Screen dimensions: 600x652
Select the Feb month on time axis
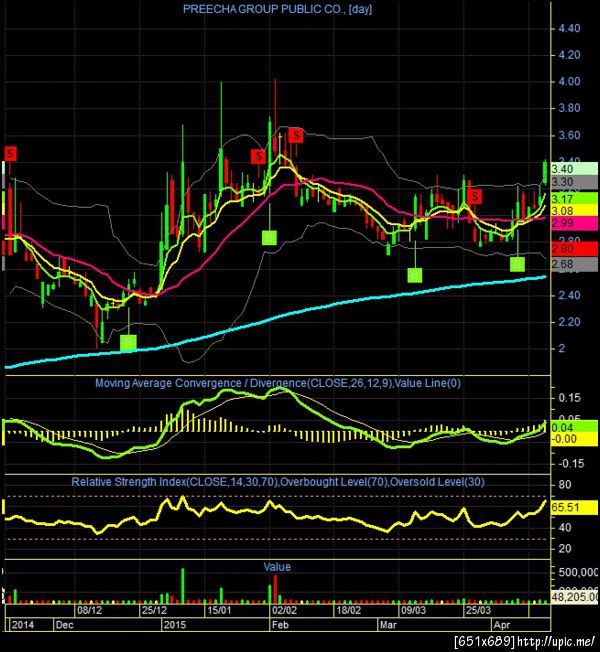click(x=280, y=625)
